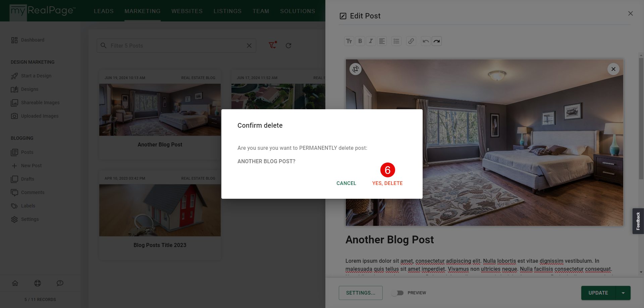Cancel the delete confirmation dialog
The width and height of the screenshot is (644, 308).
(346, 183)
